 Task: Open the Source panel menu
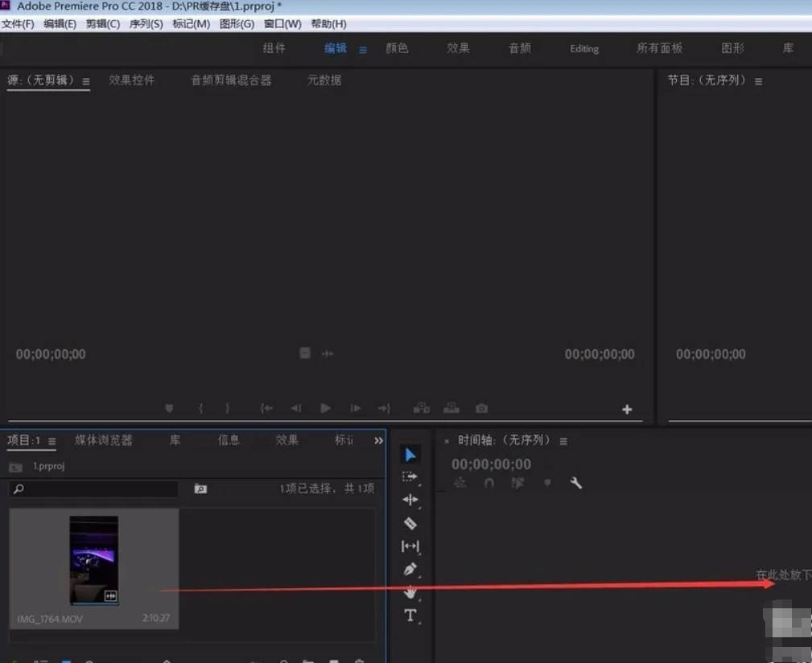(86, 81)
